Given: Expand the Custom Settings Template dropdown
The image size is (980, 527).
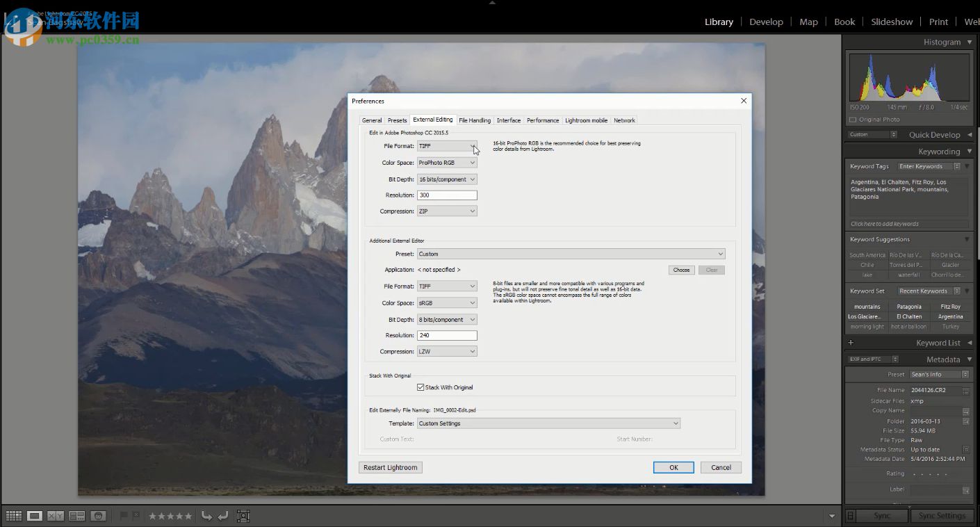Looking at the screenshot, I should (548, 423).
